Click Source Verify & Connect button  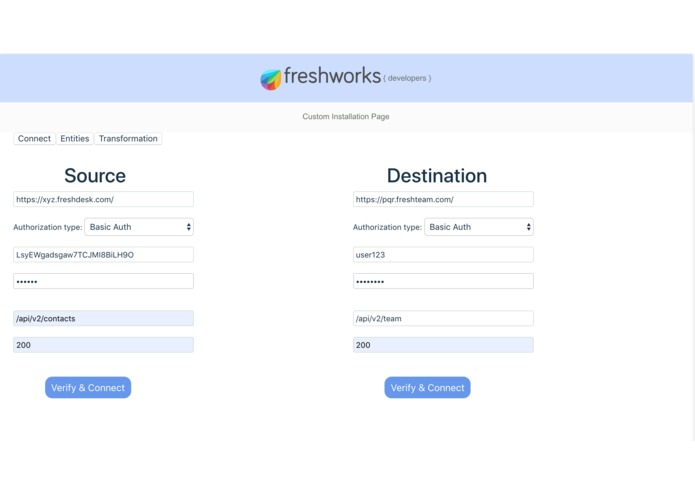[x=88, y=388]
